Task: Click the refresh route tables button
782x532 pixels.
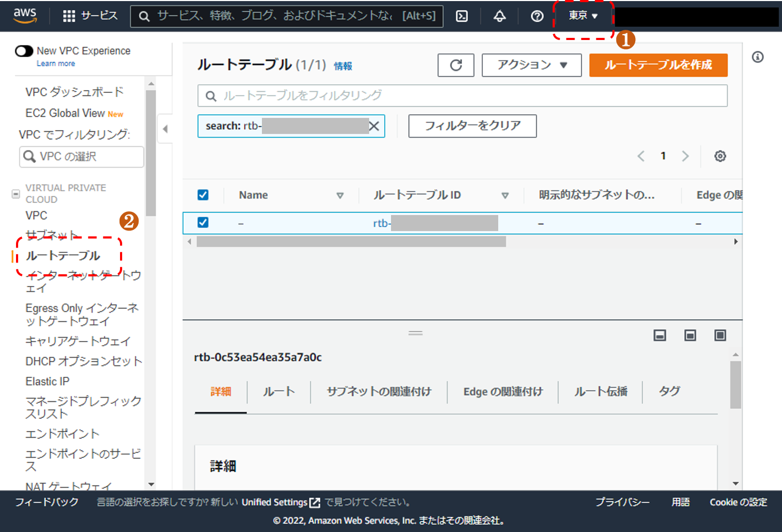Action: point(456,65)
